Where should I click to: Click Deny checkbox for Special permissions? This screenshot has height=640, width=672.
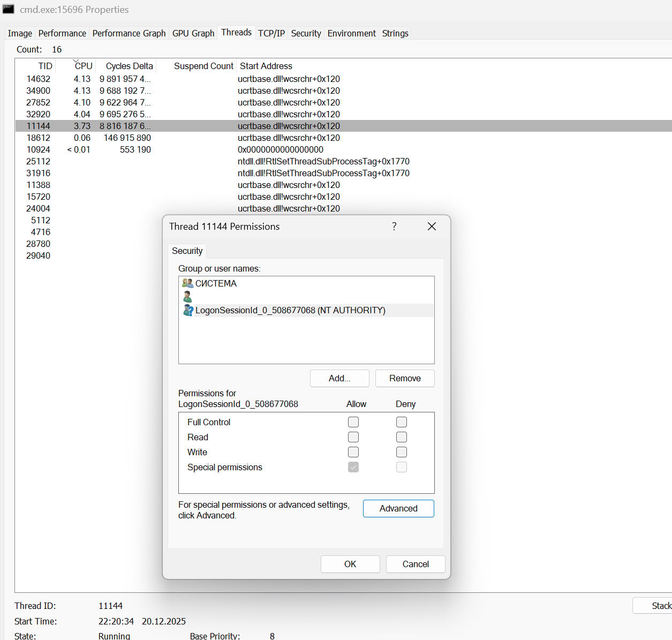[402, 467]
